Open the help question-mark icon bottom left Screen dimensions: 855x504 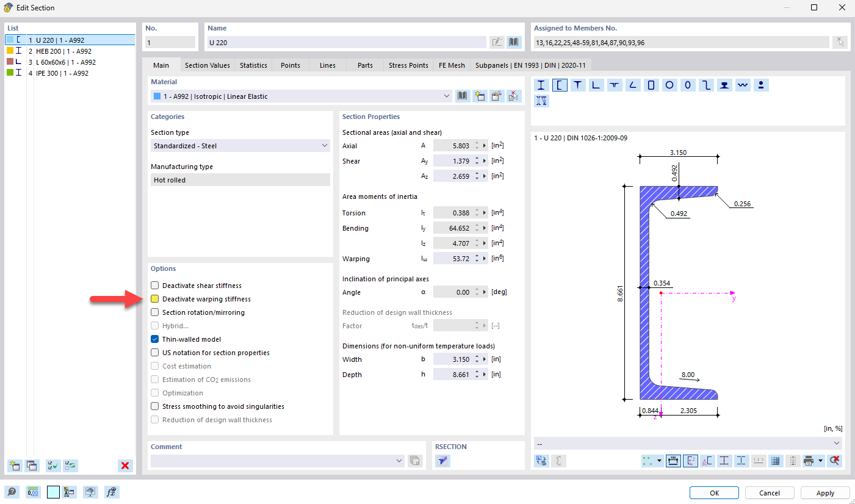tap(13, 492)
